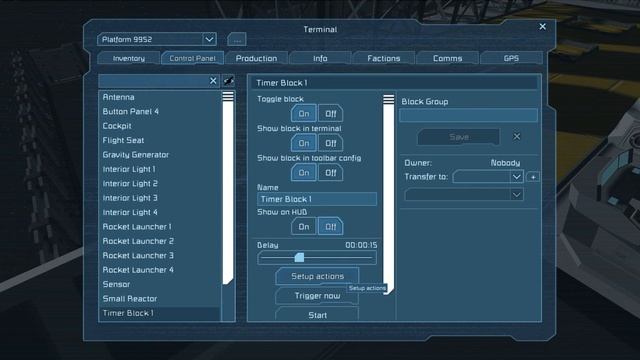Select Flight Seat in the block list
The width and height of the screenshot is (640, 360).
click(160, 140)
